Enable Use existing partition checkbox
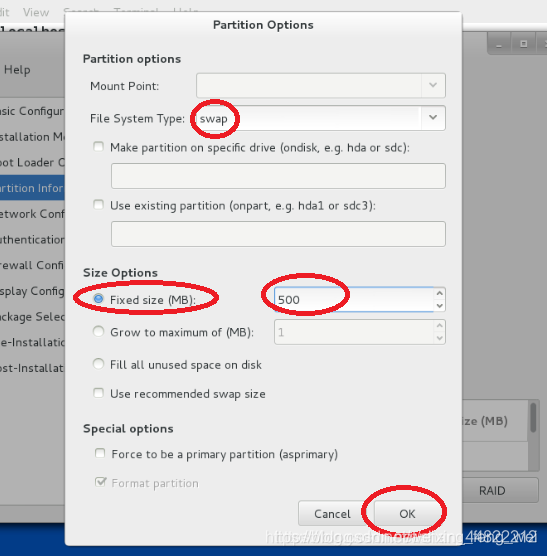Image resolution: width=547 pixels, height=556 pixels. pos(98,205)
